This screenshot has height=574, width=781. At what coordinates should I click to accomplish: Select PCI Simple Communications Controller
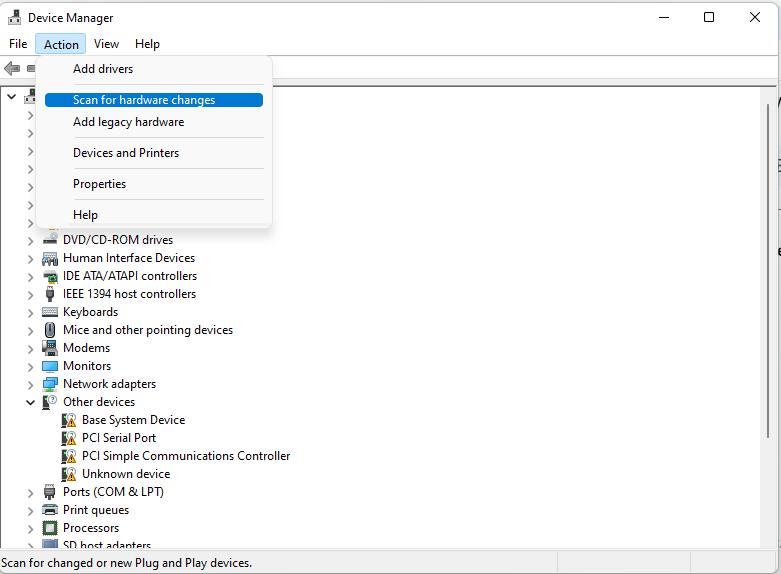tap(186, 456)
